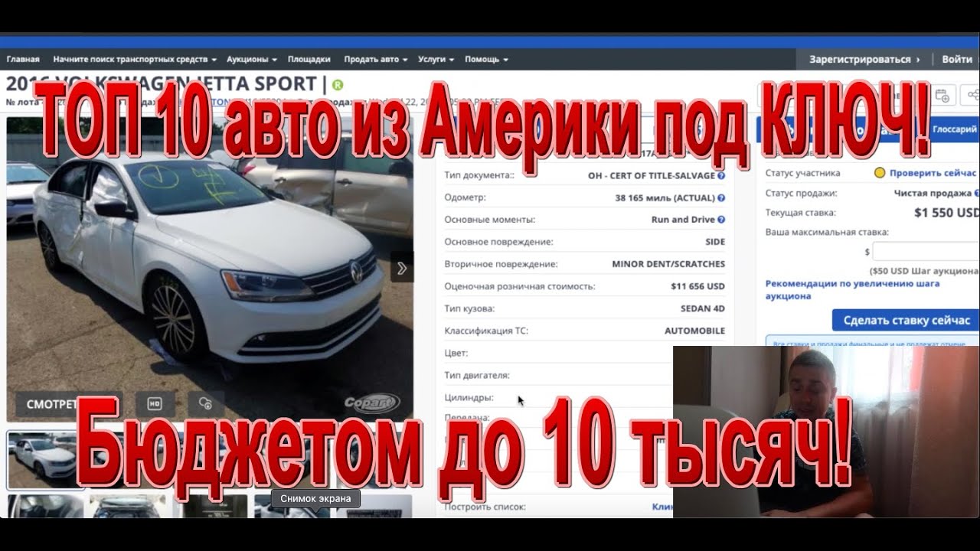Expand the Услуги dropdown menu
The width and height of the screenshot is (980, 551).
pos(436,59)
